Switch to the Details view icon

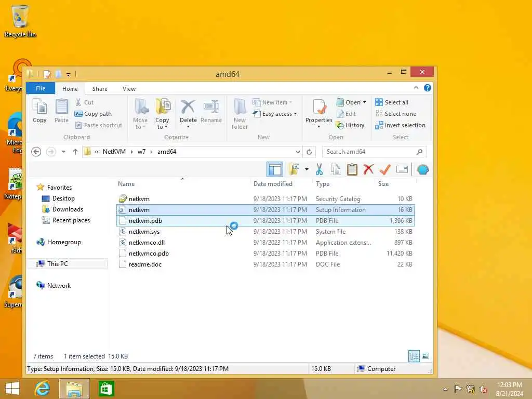(x=414, y=356)
